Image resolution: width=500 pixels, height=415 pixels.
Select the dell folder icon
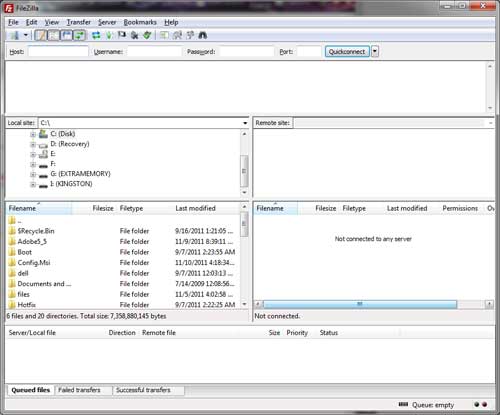coord(12,273)
